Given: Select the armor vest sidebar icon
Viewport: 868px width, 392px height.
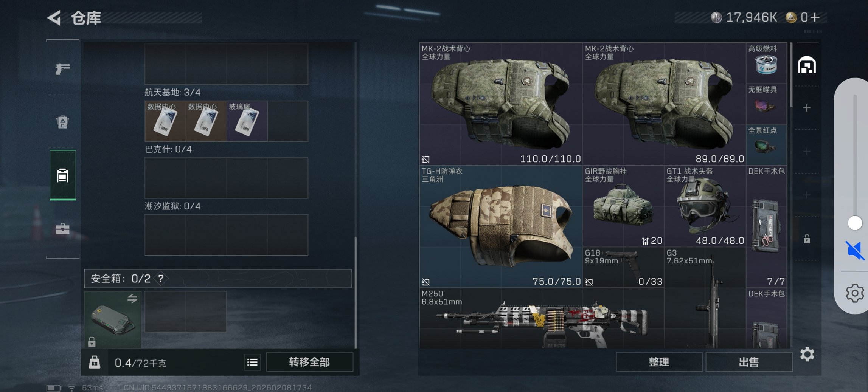Looking at the screenshot, I should (62, 122).
